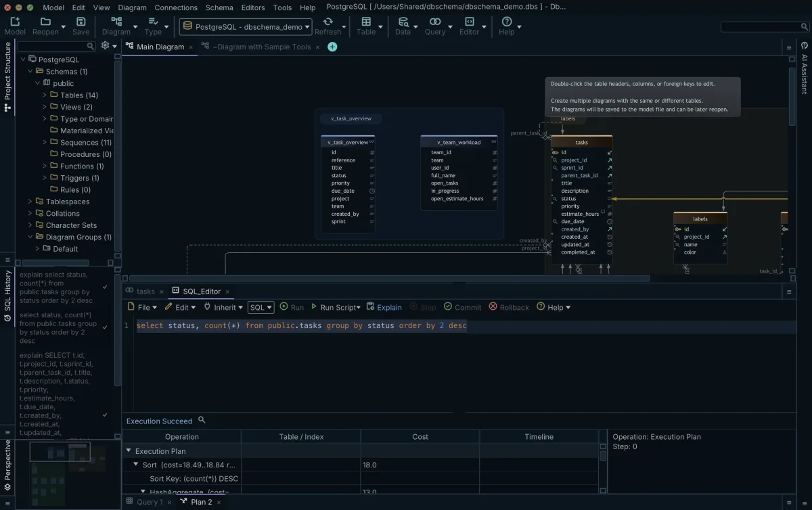
Task: Click the Run play icon in SQL editor
Action: (284, 306)
